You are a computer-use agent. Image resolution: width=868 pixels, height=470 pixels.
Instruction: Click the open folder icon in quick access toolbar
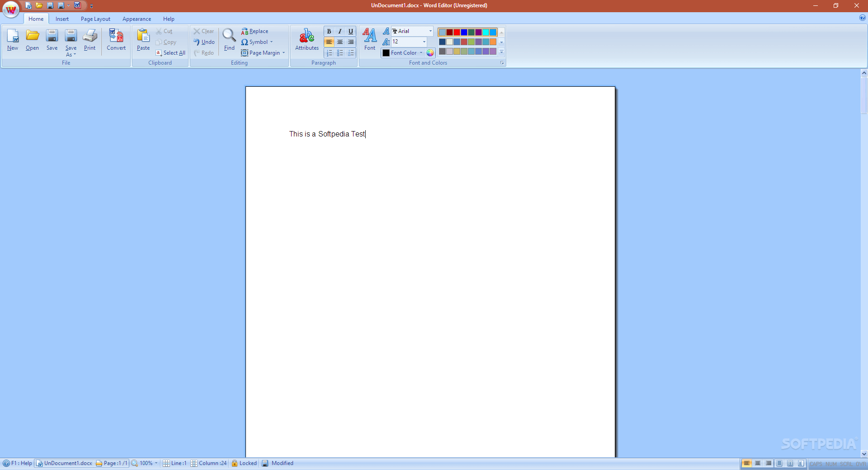point(39,5)
